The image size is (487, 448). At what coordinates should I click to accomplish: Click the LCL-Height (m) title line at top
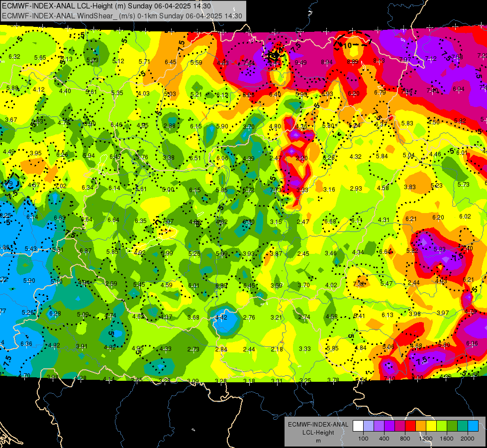coord(106,6)
